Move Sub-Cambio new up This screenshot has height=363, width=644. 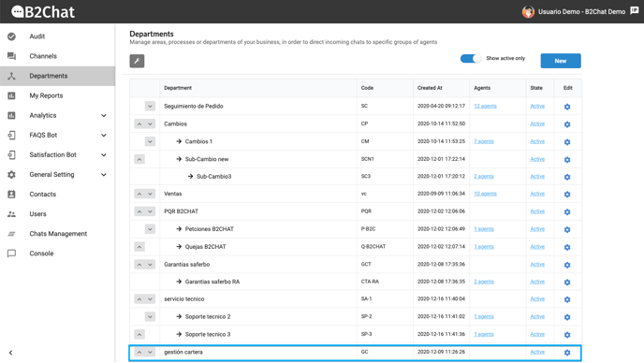point(139,159)
